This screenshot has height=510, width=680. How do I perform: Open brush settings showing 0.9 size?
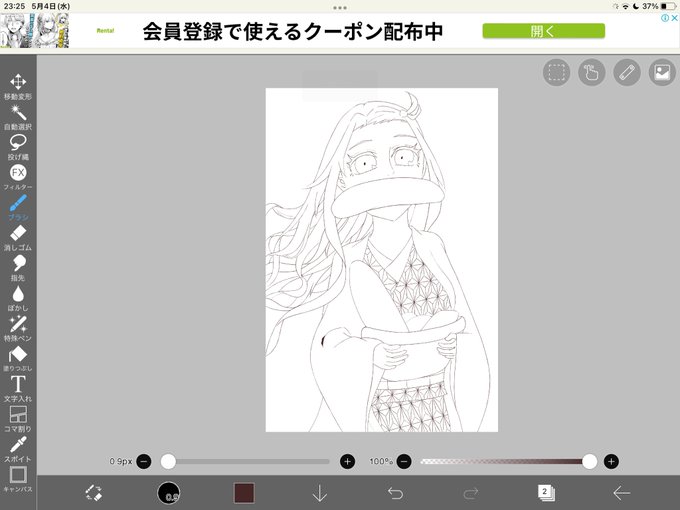169,493
